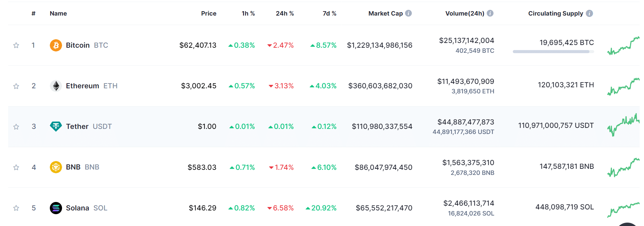Click the Ethereum diamond logo
The height and width of the screenshot is (226, 644).
click(x=56, y=86)
